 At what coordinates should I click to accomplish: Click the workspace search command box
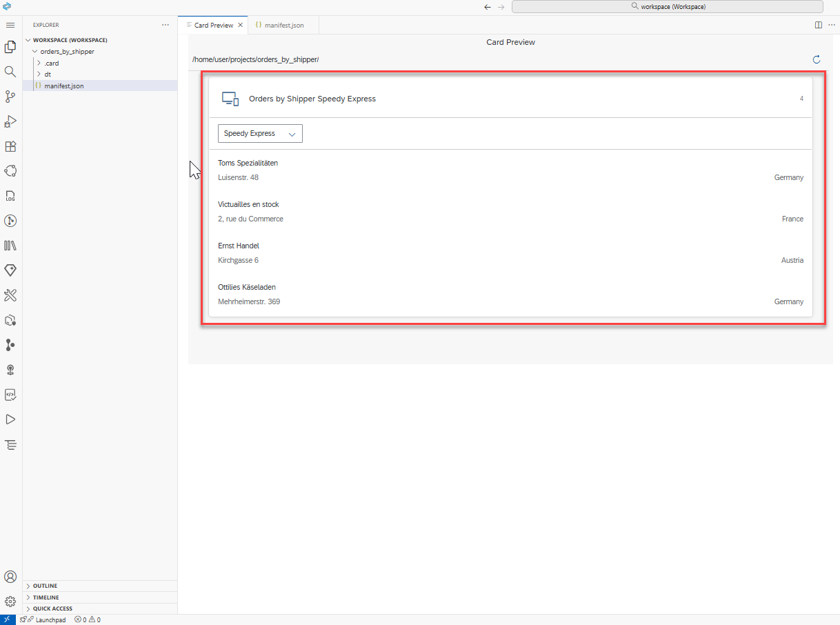(668, 7)
